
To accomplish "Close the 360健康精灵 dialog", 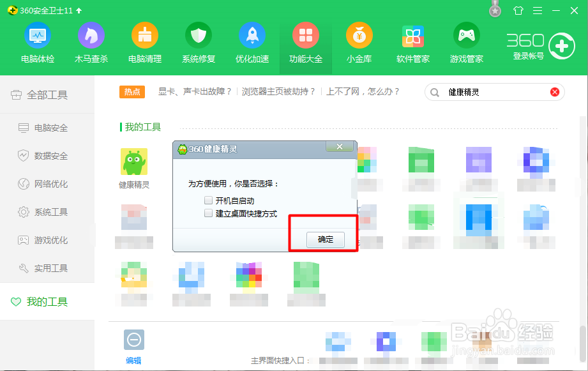I will point(340,147).
